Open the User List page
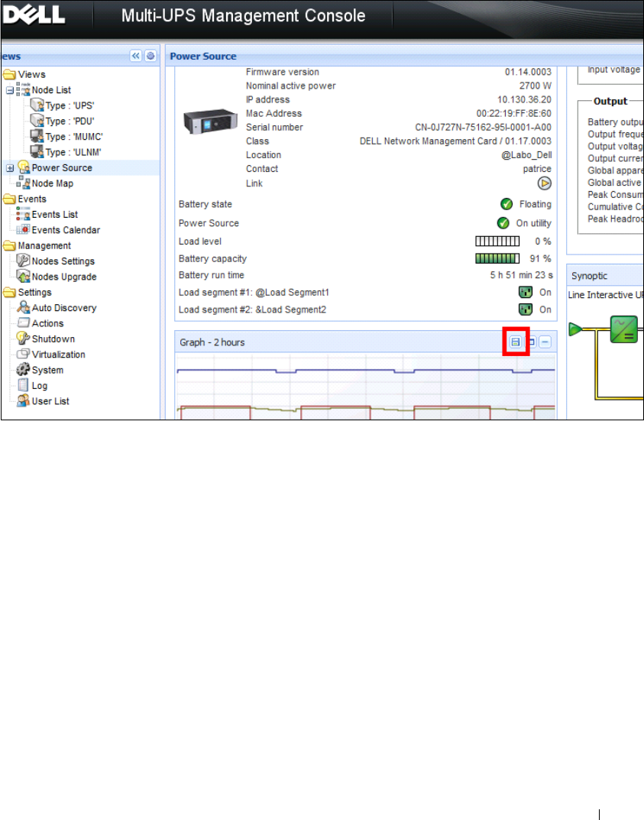This screenshot has height=820, width=644. click(50, 402)
